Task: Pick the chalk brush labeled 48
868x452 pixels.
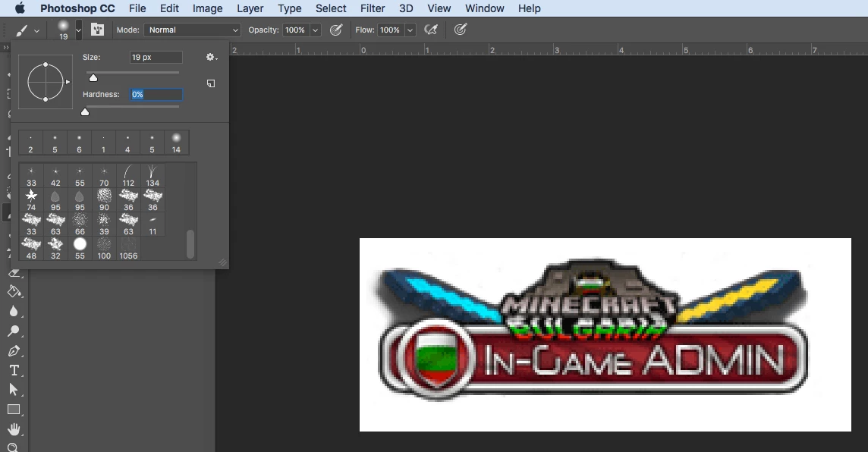Action: tap(32, 249)
